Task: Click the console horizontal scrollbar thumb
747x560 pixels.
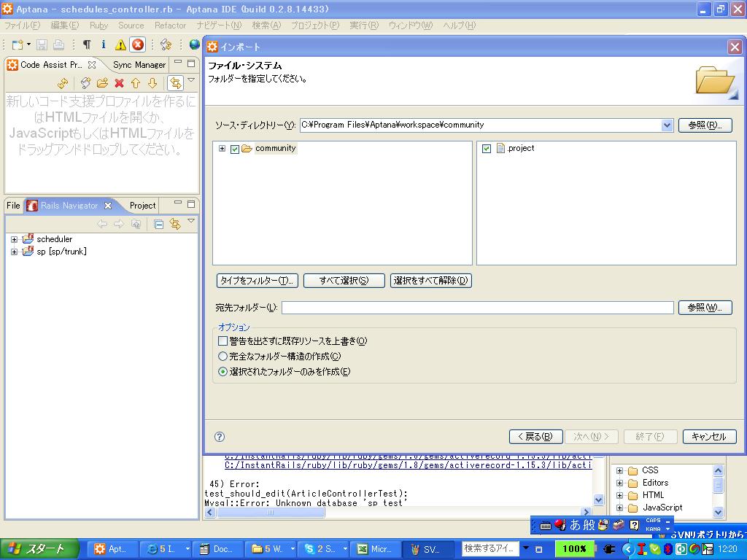Action: coord(271,513)
